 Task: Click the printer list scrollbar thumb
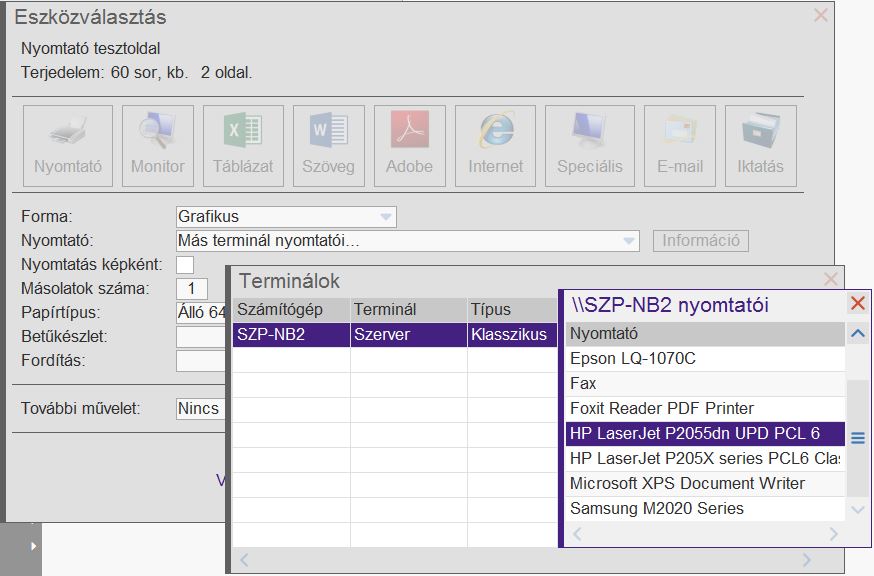(x=858, y=438)
